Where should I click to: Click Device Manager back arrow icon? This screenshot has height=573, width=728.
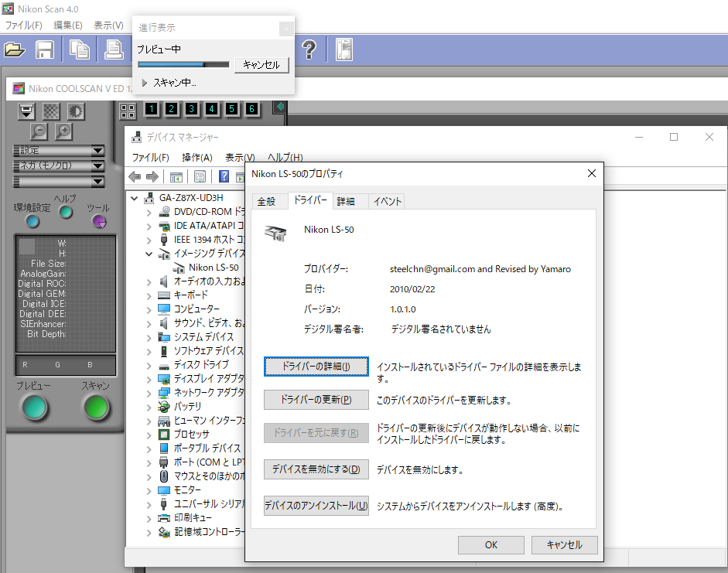point(135,177)
